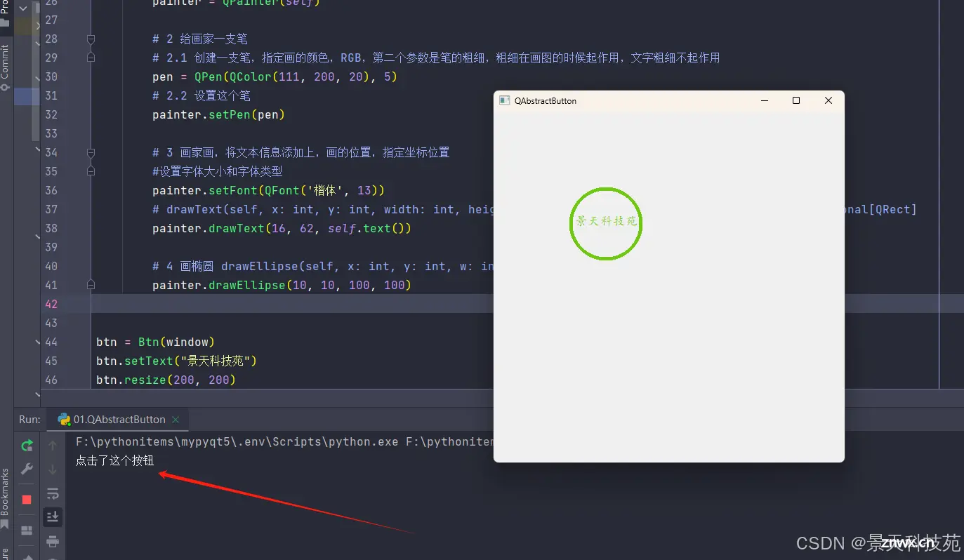The image size is (964, 560).
Task: Click console output 点击了这个按钮
Action: tap(114, 460)
